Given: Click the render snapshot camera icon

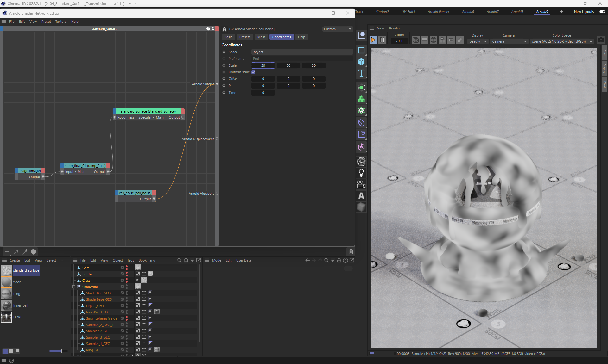Looking at the screenshot, I should click(x=601, y=40).
